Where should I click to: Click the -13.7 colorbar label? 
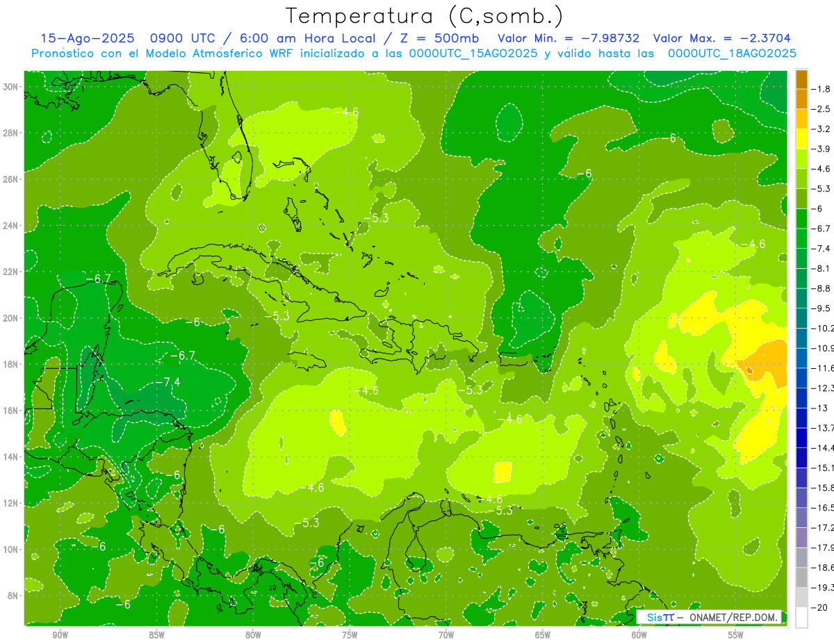coord(824,428)
